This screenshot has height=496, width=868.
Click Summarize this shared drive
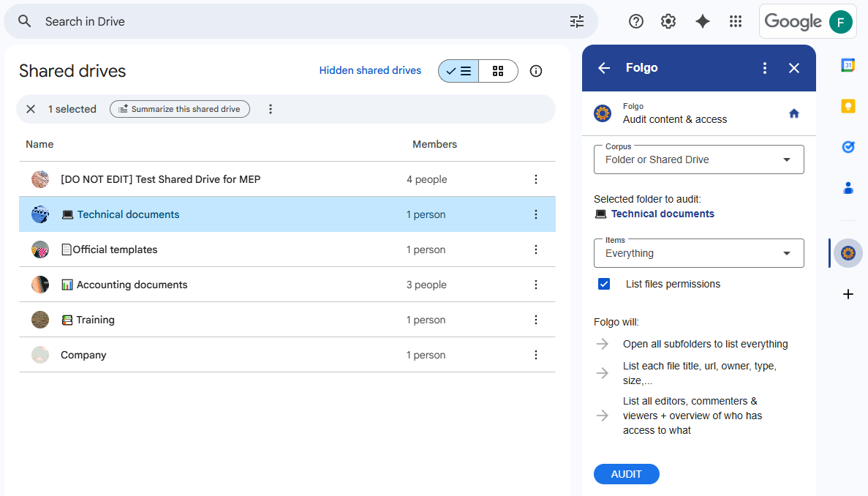[x=180, y=109]
